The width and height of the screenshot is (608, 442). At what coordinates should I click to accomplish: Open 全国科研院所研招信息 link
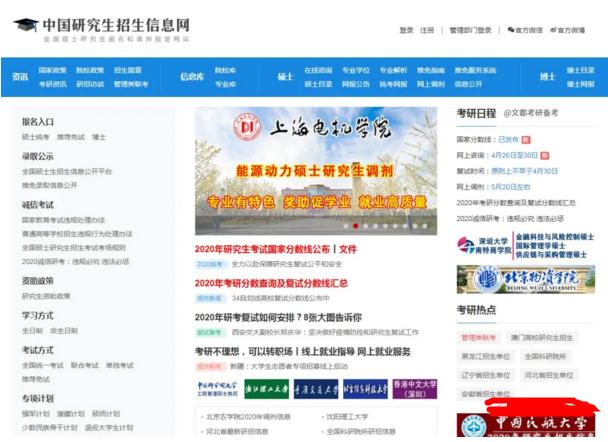[361, 431]
